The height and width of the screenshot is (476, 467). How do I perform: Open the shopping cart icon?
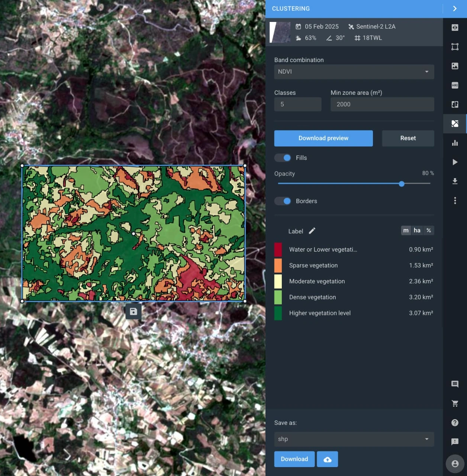click(455, 403)
